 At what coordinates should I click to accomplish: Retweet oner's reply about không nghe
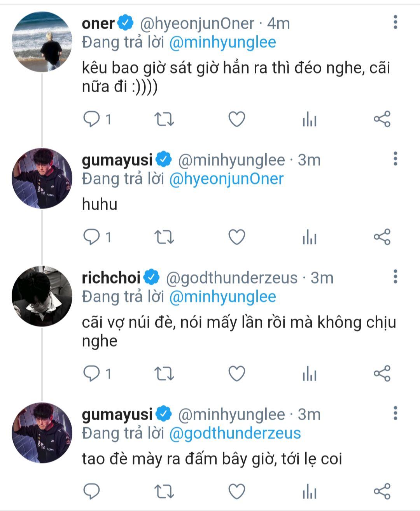click(164, 119)
